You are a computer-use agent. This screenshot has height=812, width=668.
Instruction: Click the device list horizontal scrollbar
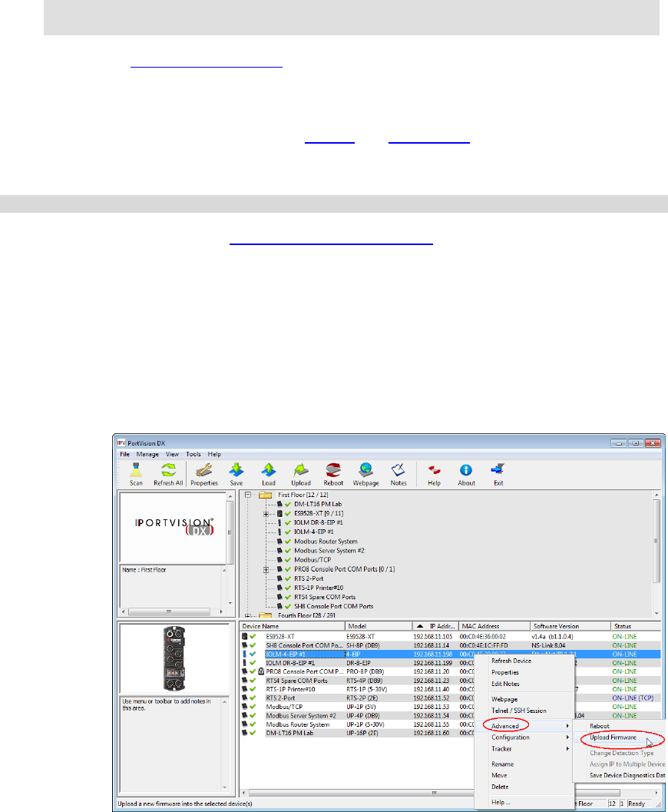pos(450,794)
